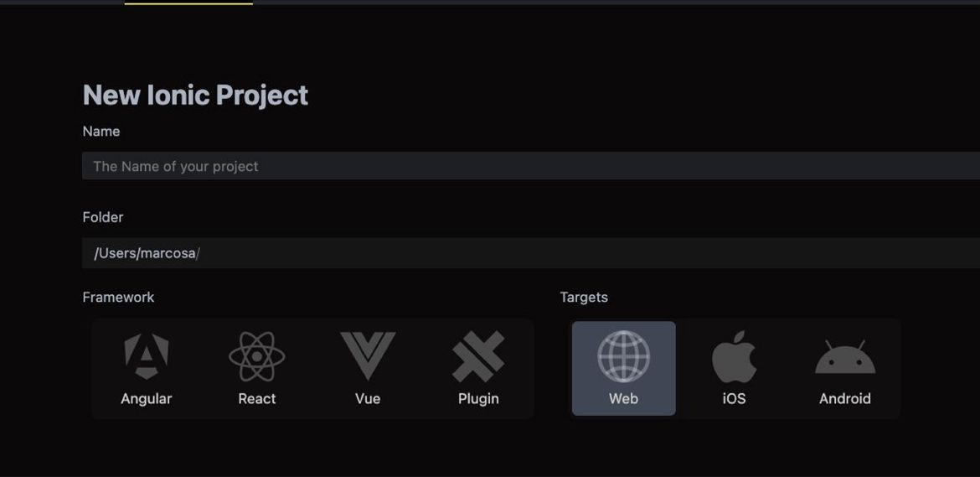Click the "React" text label

pos(257,399)
